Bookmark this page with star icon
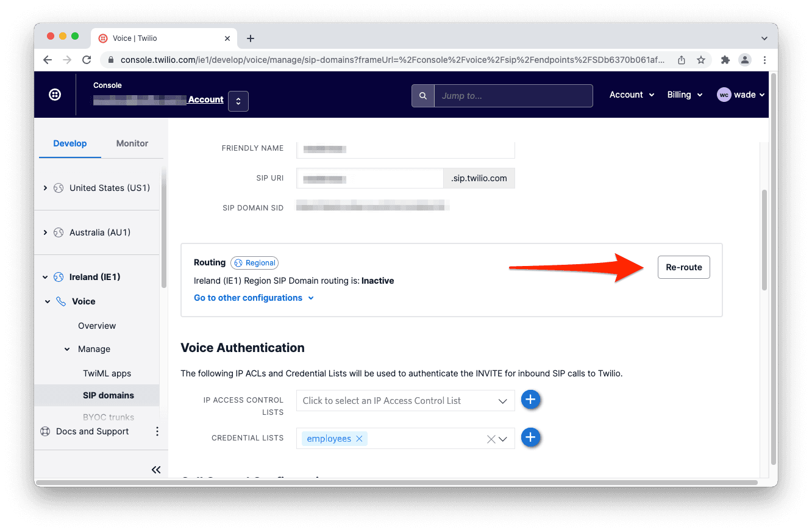The height and width of the screenshot is (532, 812). 701,60
